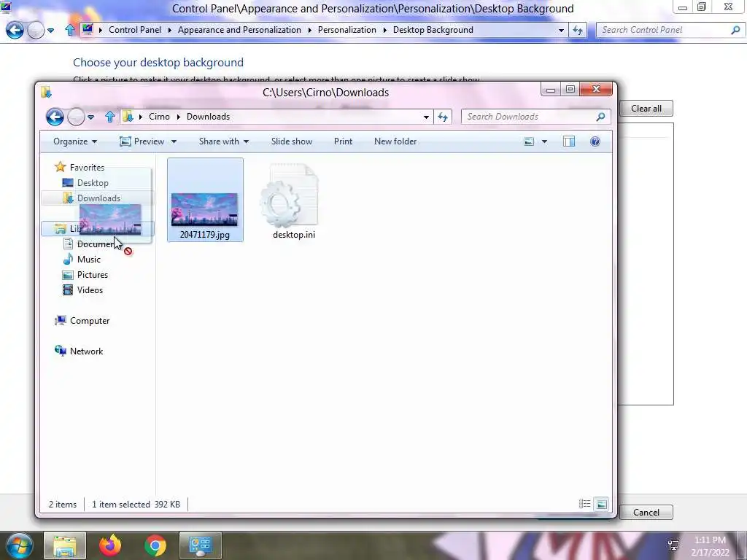747x560 pixels.
Task: Click Appearance and Personalization breadcrumb
Action: [239, 30]
